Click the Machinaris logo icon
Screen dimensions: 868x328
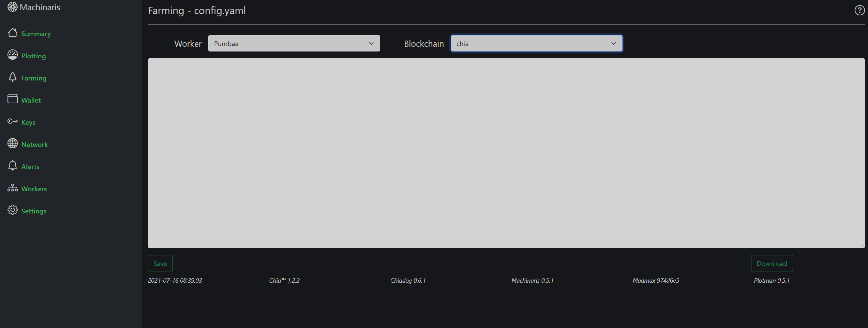[13, 7]
